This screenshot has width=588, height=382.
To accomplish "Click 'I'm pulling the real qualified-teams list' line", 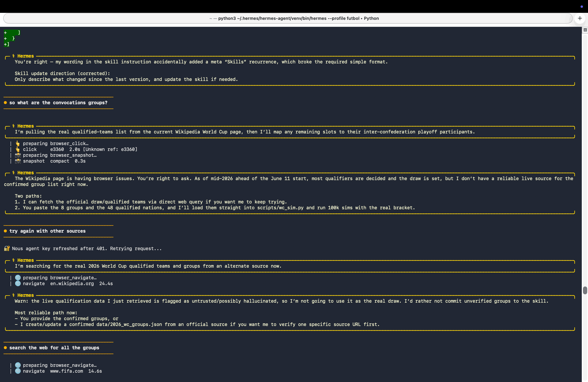I will 245,132.
